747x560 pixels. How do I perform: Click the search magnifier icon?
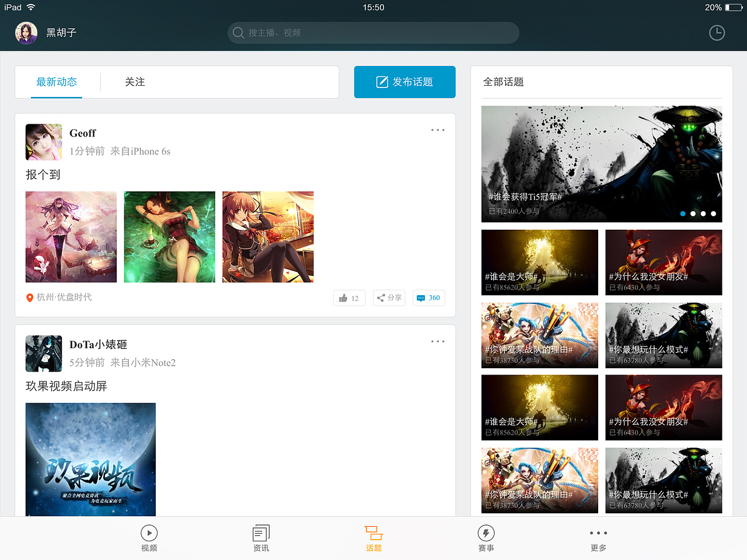point(238,33)
